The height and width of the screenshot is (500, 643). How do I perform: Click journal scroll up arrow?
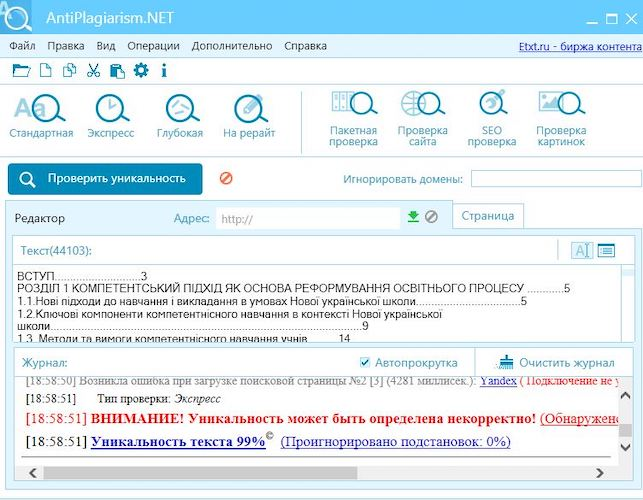click(x=625, y=396)
